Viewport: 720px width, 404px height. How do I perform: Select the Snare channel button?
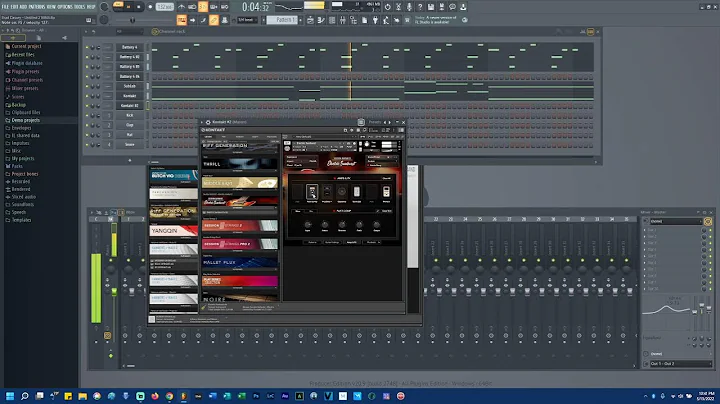[x=130, y=145]
